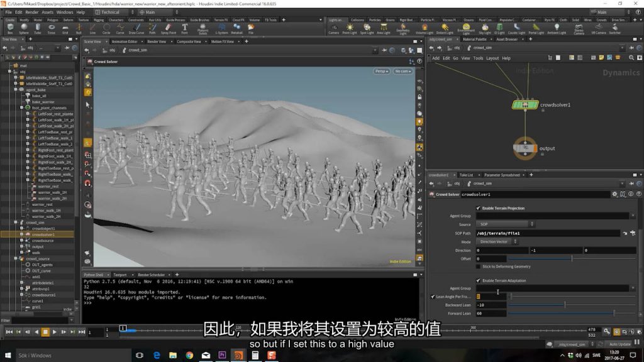Select the Tube shelf tool
This screenshot has width=644, height=362.
click(x=37, y=29)
